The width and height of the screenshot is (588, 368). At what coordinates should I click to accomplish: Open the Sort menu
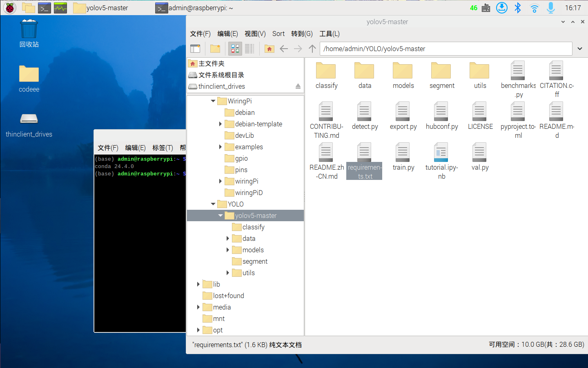tap(278, 34)
